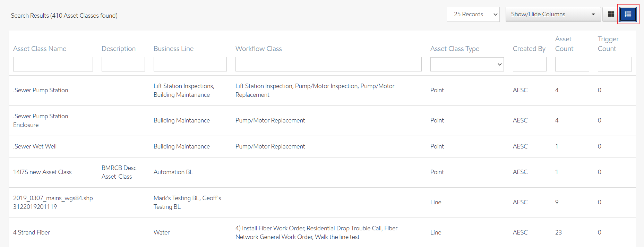Click the Business Line column header
644x247 pixels.
pyautogui.click(x=173, y=49)
